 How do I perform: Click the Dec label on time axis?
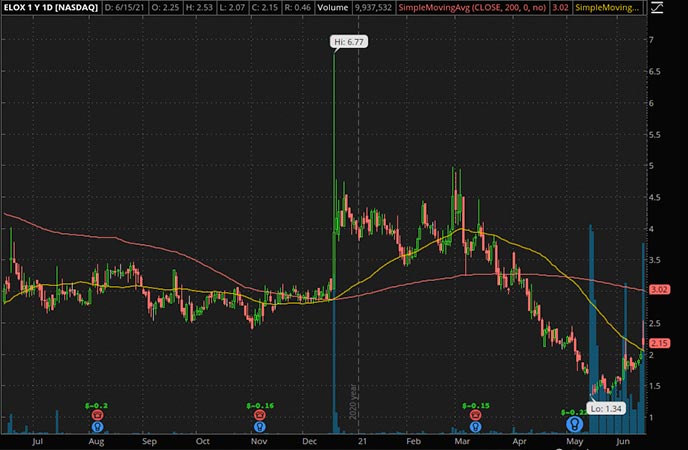tap(309, 441)
